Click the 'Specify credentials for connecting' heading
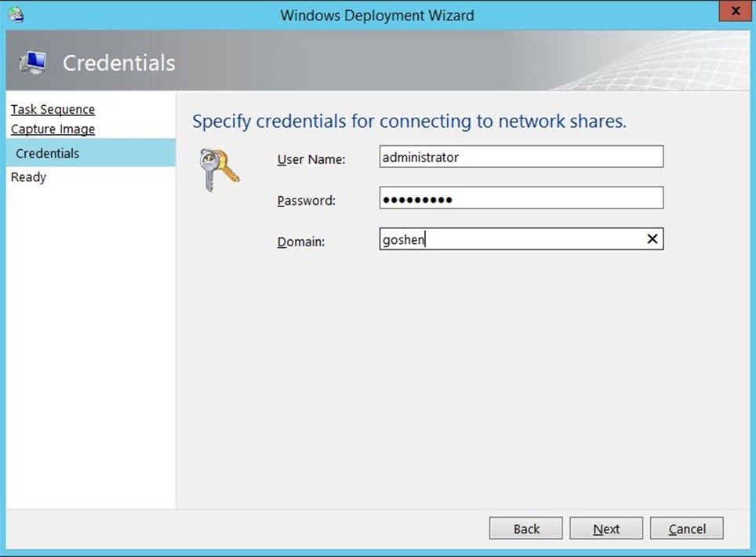The image size is (756, 557). tap(409, 121)
